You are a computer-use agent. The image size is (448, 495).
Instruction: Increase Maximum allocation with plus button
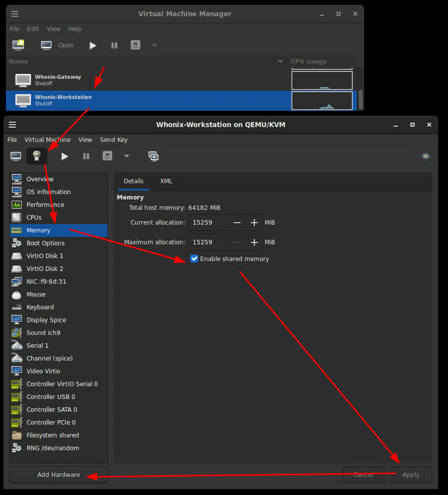(254, 242)
